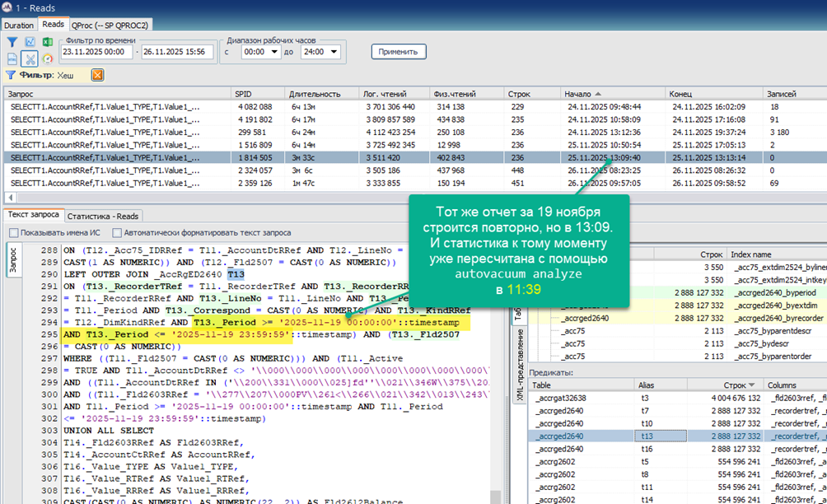
Task: Open the chart view toolbar icon
Action: pos(30,43)
